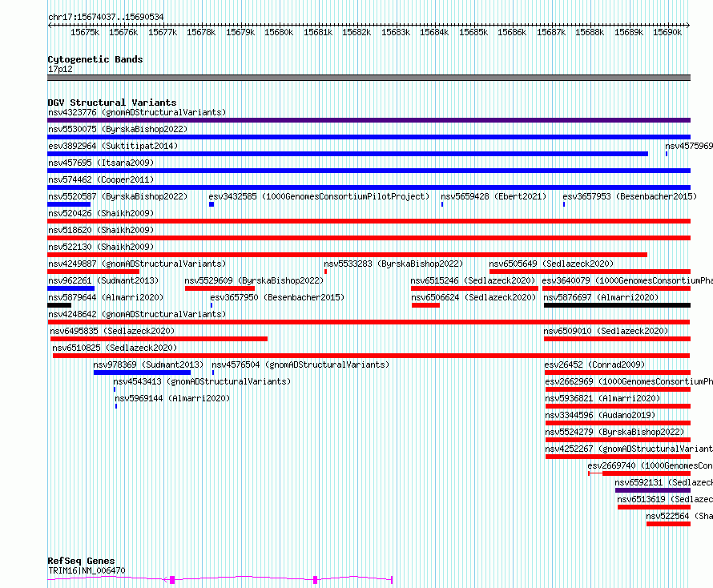This screenshot has width=713, height=588.
Task: Click nsv6495835 Sedlazeck2020 label
Action: (112, 331)
